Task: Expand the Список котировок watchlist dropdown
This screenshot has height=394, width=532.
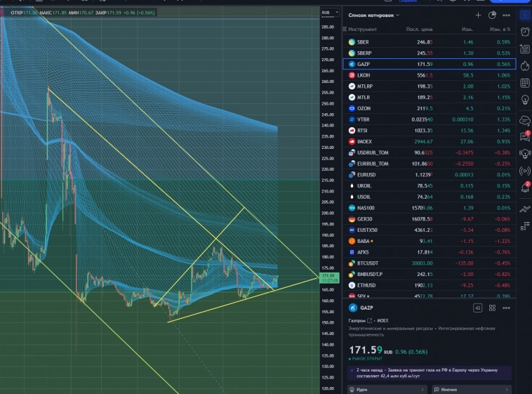Action: click(x=374, y=15)
